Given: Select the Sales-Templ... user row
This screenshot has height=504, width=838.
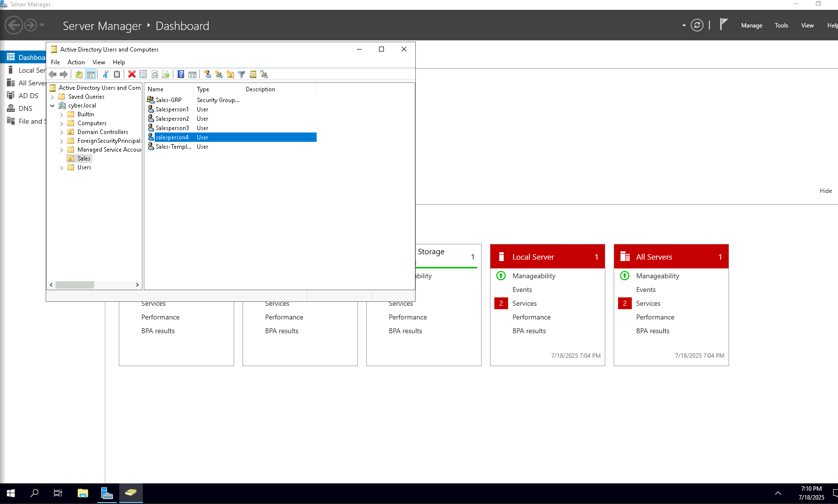Looking at the screenshot, I should [x=173, y=147].
